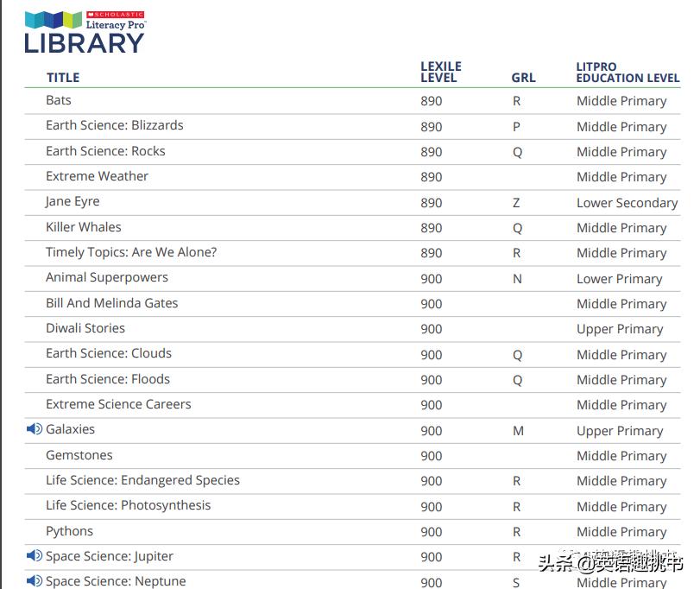Click Upper Primary in Diwali Stories row

[x=620, y=330]
